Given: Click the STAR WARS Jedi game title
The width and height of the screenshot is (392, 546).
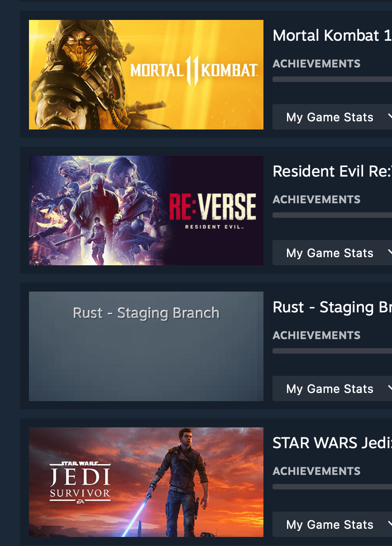Looking at the screenshot, I should click(332, 443).
